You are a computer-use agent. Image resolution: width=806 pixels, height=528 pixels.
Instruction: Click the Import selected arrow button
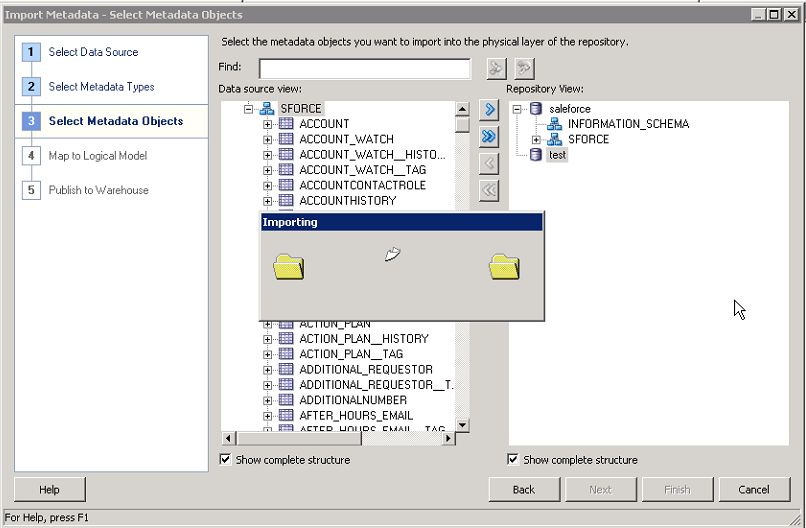coord(489,109)
